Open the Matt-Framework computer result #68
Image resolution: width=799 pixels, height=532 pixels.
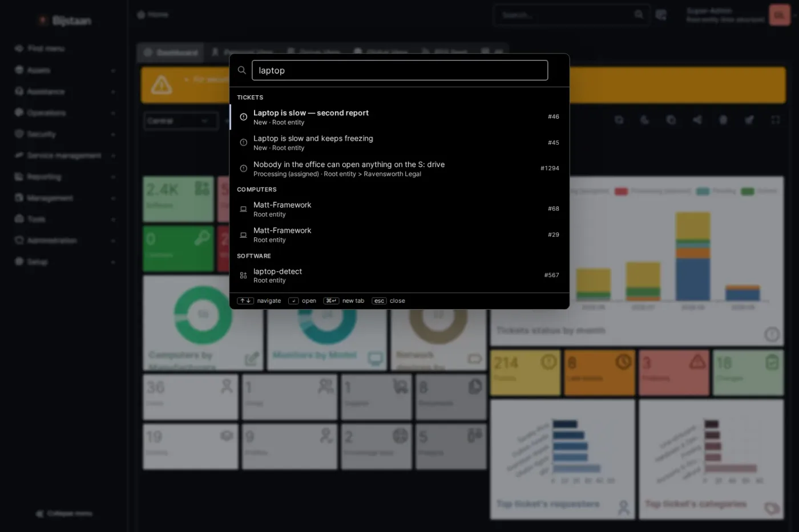(x=399, y=209)
